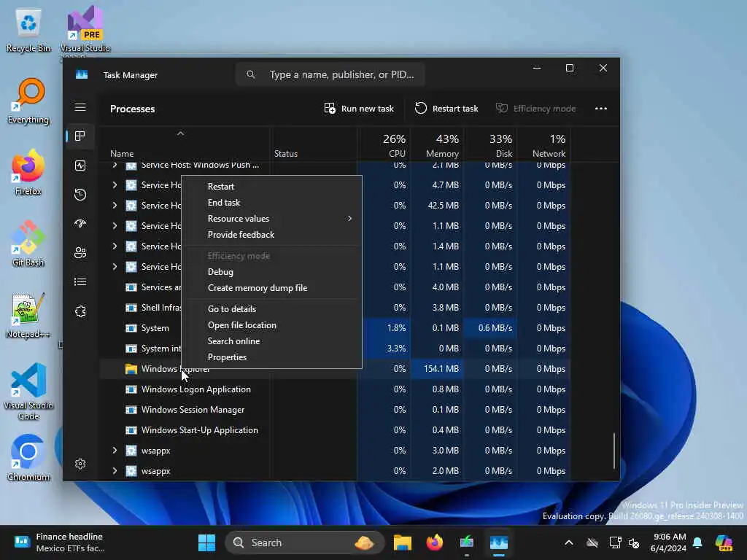Choose Restart from the context menu
The height and width of the screenshot is (560, 747).
(x=271, y=186)
